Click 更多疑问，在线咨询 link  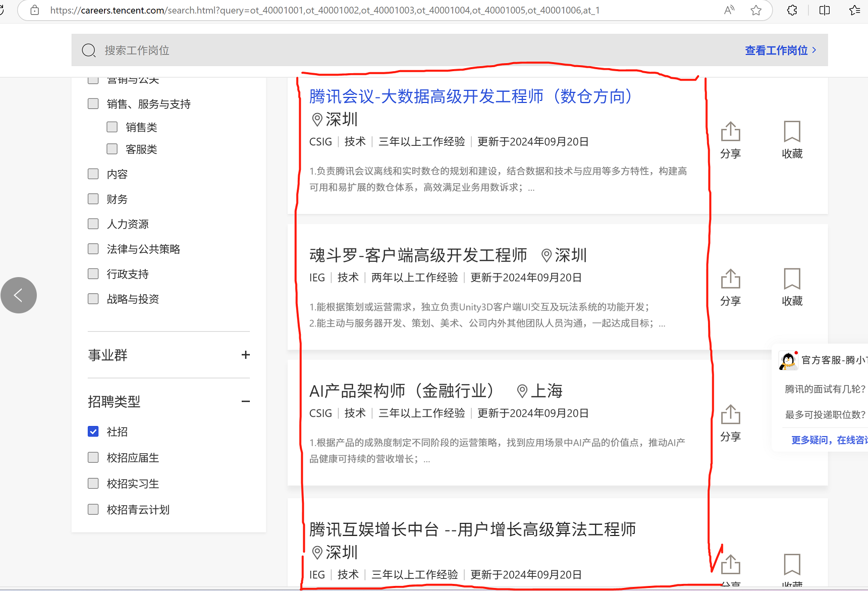click(829, 440)
